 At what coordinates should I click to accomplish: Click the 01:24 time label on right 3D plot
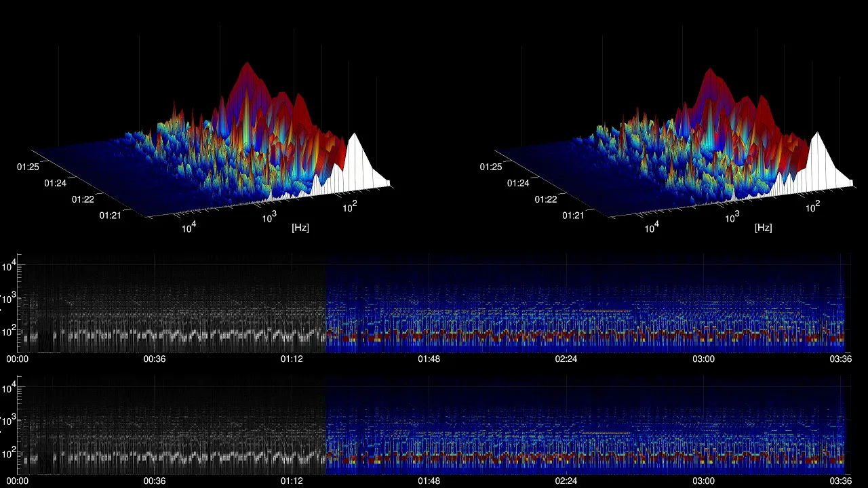point(518,183)
